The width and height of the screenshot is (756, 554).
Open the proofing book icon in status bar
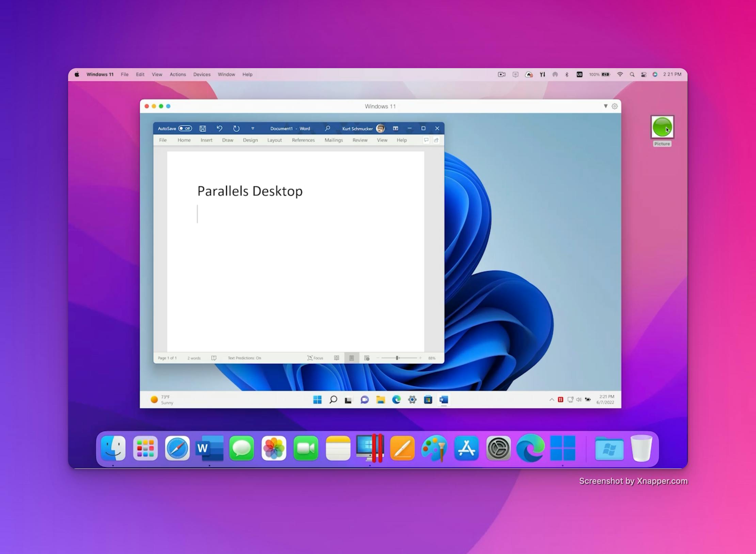(214, 358)
